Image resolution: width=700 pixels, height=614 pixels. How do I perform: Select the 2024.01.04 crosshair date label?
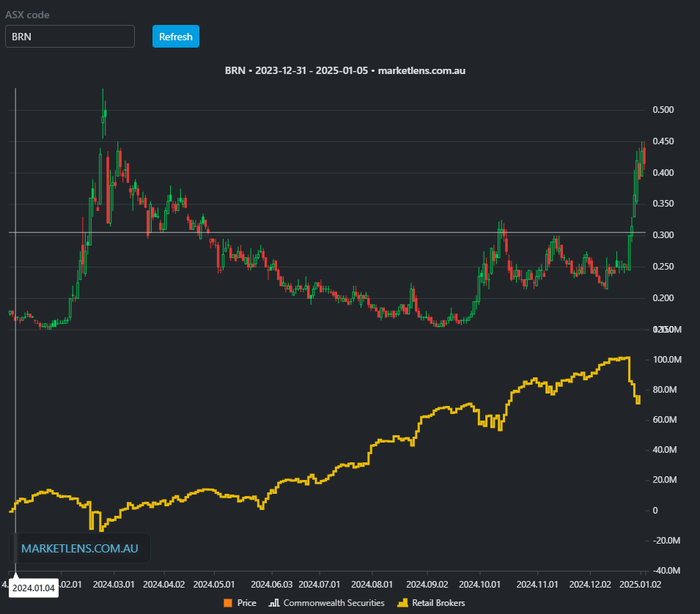34,588
